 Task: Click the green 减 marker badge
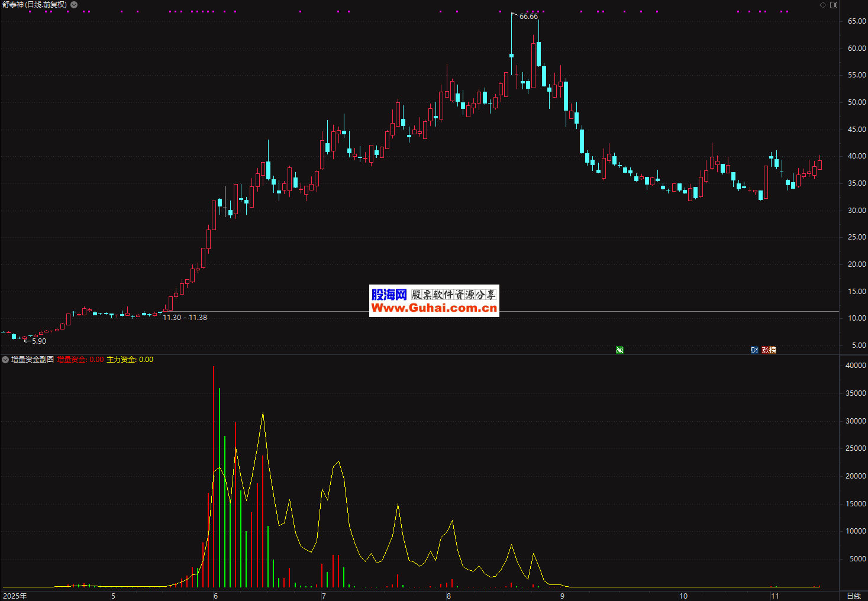click(x=619, y=350)
